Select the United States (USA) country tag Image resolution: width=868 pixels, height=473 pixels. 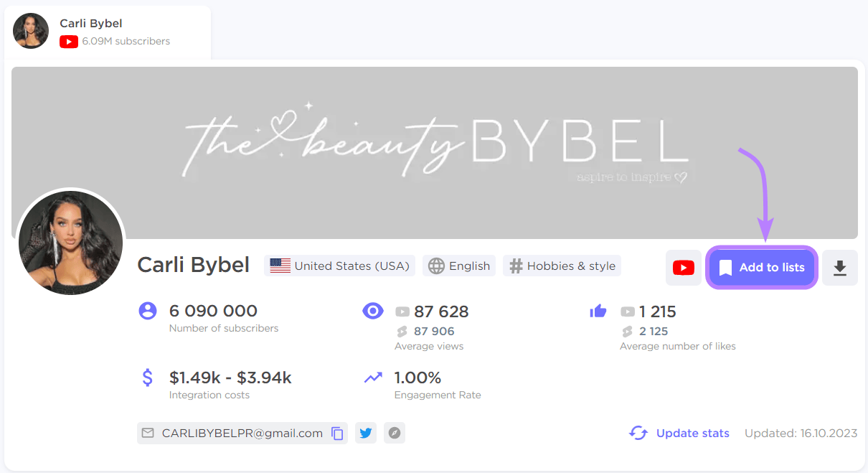click(x=339, y=266)
